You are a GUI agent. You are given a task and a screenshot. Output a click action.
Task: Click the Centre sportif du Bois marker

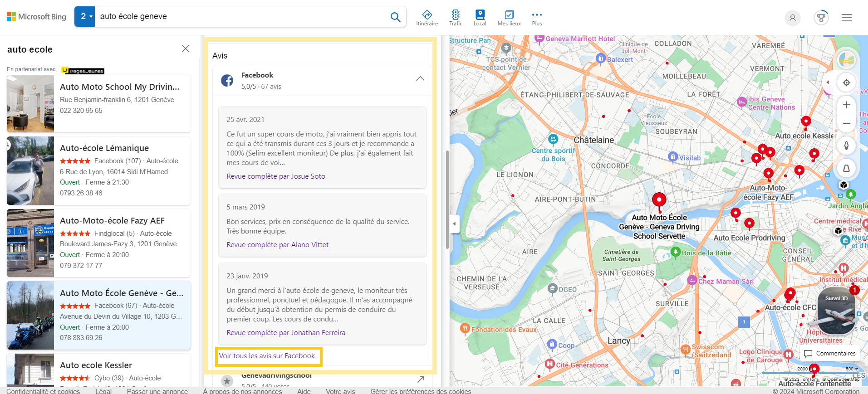pos(553,139)
